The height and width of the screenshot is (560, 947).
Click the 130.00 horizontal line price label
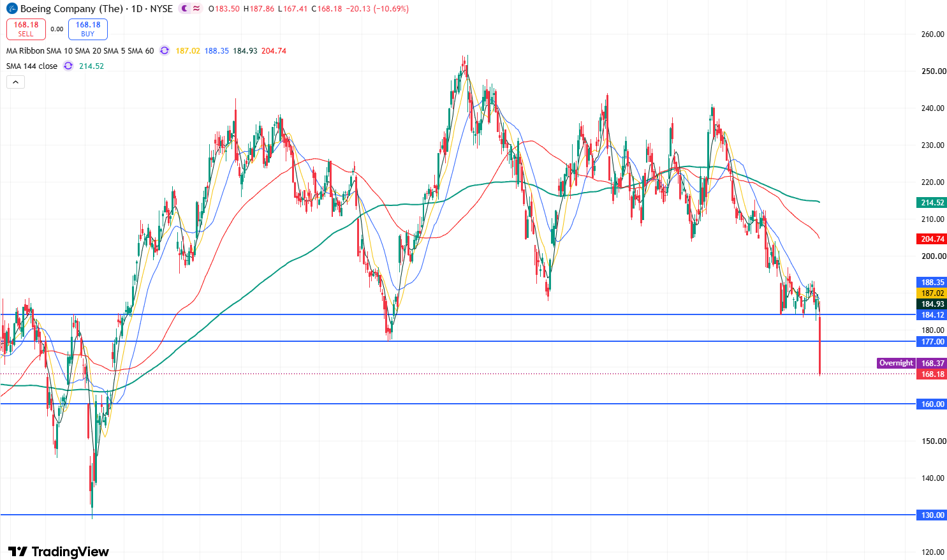click(x=932, y=515)
